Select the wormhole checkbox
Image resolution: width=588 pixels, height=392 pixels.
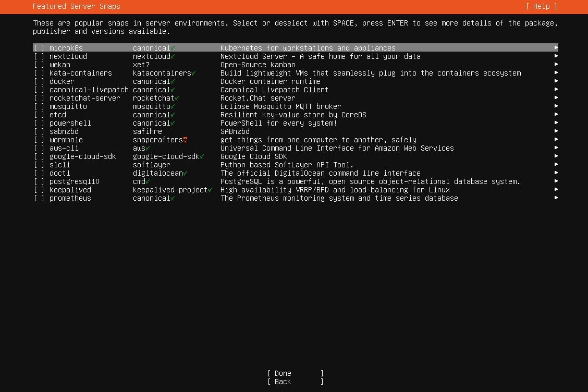[x=39, y=140]
